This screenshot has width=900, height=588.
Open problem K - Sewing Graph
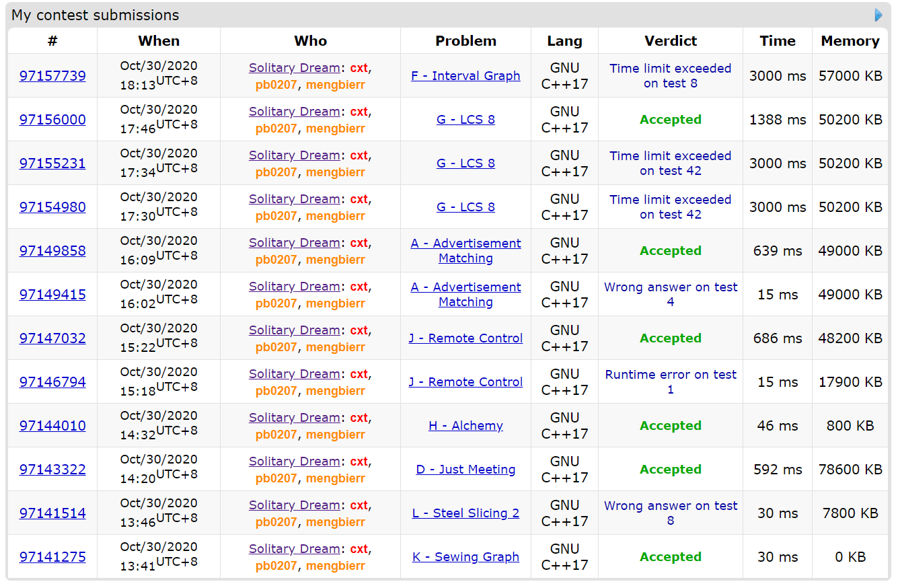click(465, 557)
